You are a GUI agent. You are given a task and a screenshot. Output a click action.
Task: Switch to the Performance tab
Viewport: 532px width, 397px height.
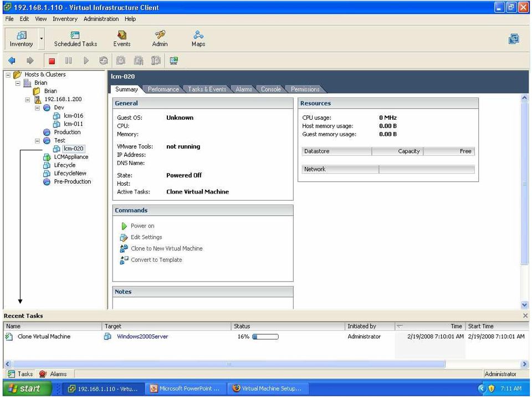[163, 89]
